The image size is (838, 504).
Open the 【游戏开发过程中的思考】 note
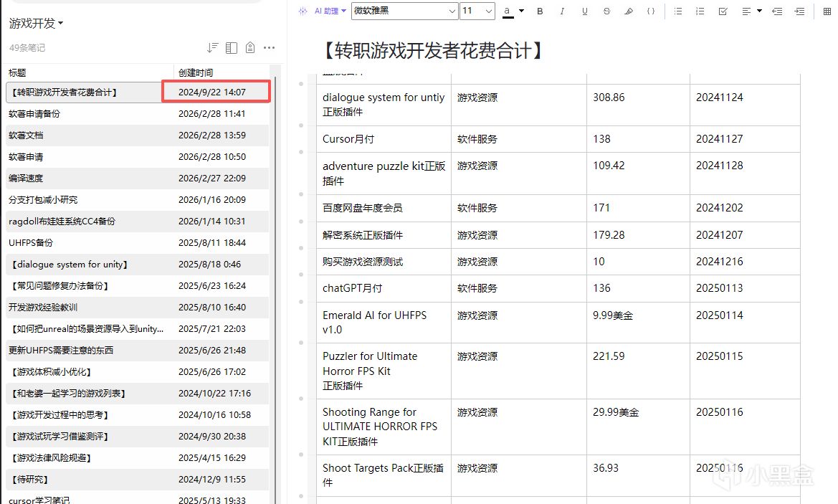pyautogui.click(x=138, y=415)
